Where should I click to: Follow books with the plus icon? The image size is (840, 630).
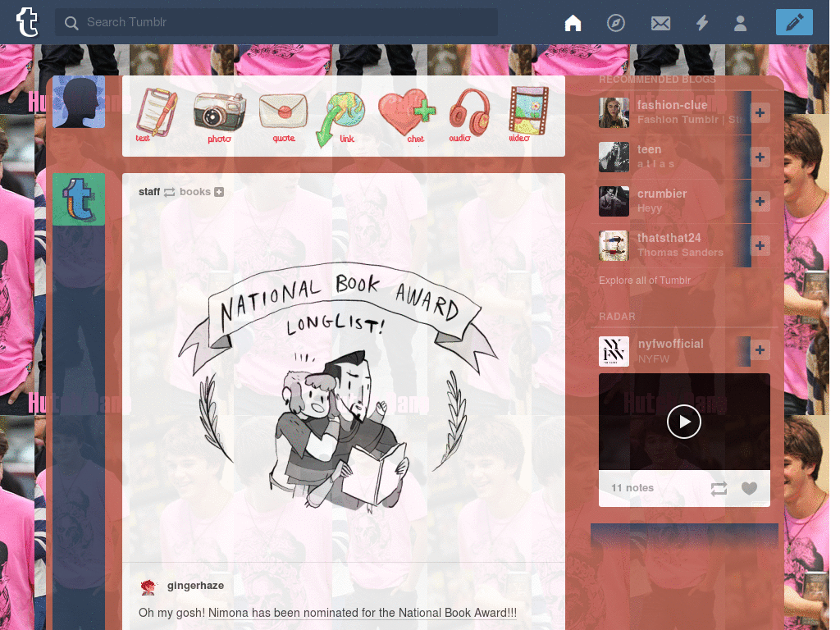pos(219,192)
